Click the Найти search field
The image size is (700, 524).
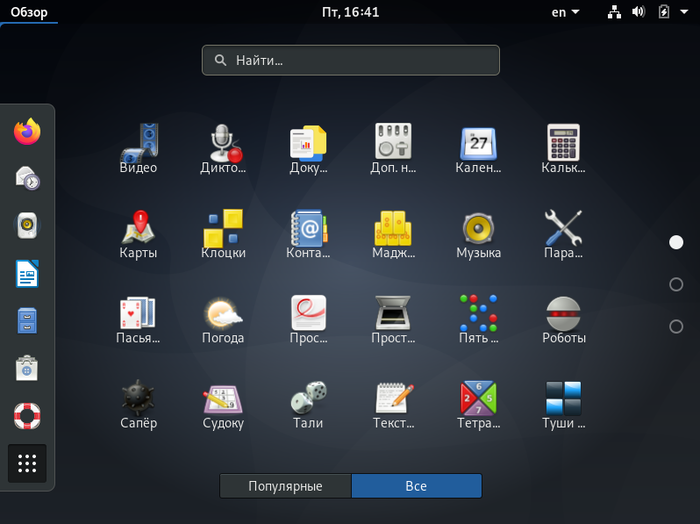tap(350, 60)
